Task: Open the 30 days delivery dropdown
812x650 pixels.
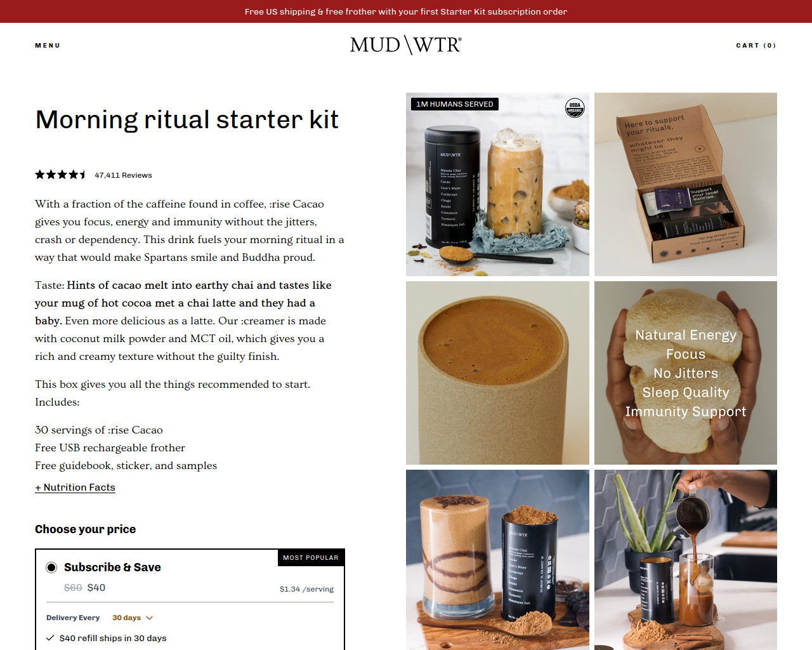Action: (x=133, y=618)
